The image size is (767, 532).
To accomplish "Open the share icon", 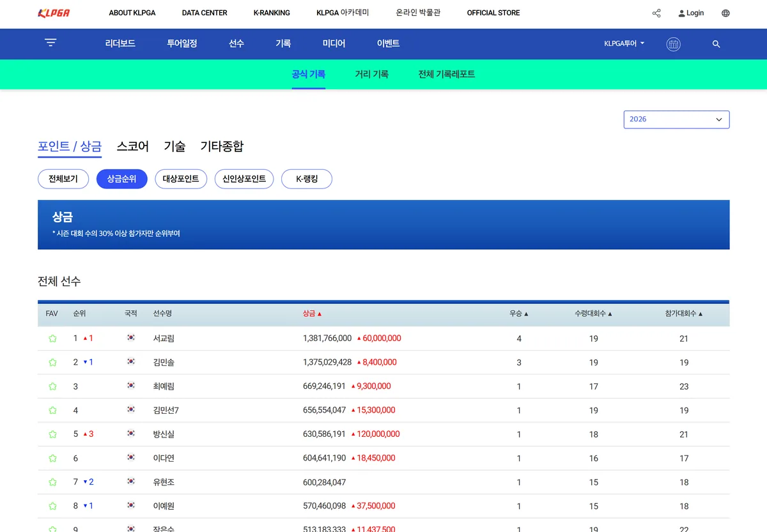I will click(x=656, y=13).
